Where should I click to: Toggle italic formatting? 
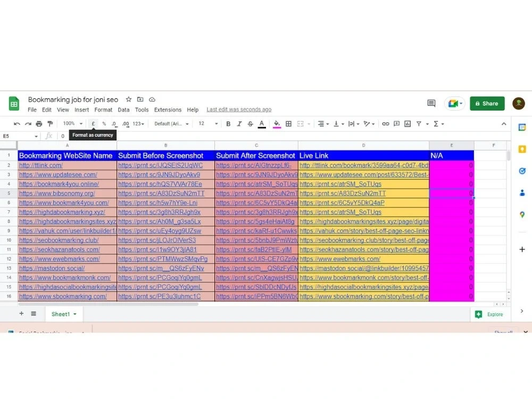[239, 124]
